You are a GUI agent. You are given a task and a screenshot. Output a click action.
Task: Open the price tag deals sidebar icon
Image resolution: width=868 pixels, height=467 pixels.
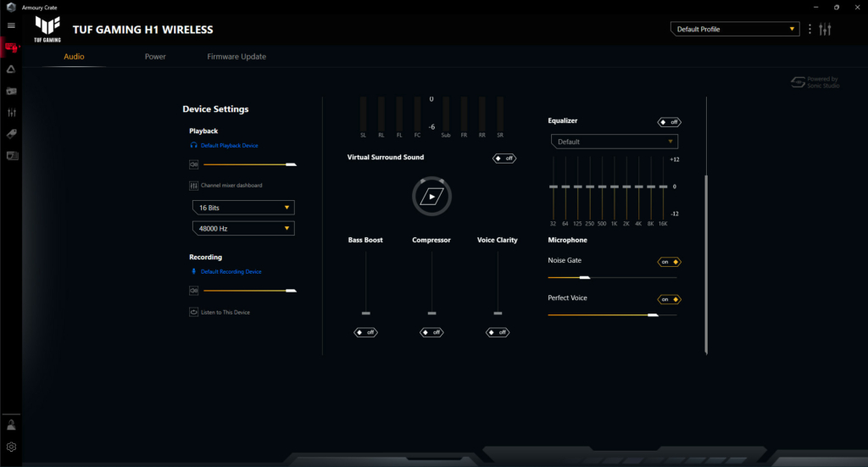pos(11,134)
